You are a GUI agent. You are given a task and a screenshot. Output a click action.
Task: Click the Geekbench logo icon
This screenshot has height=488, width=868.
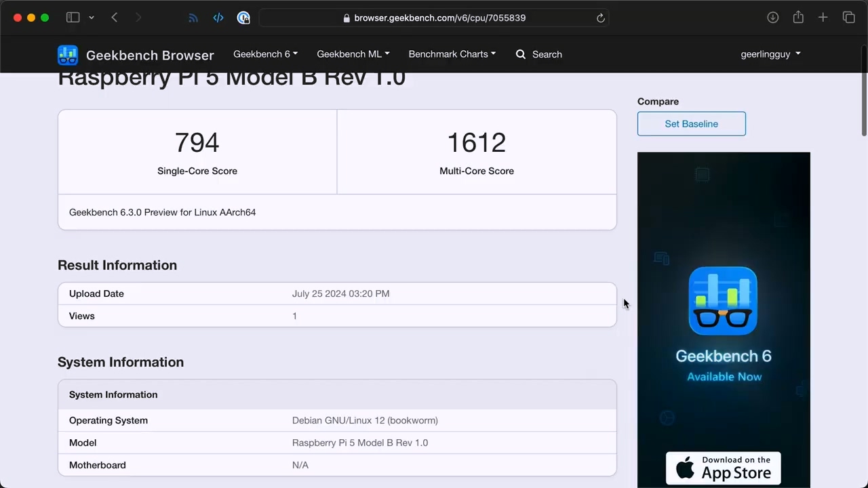point(68,55)
